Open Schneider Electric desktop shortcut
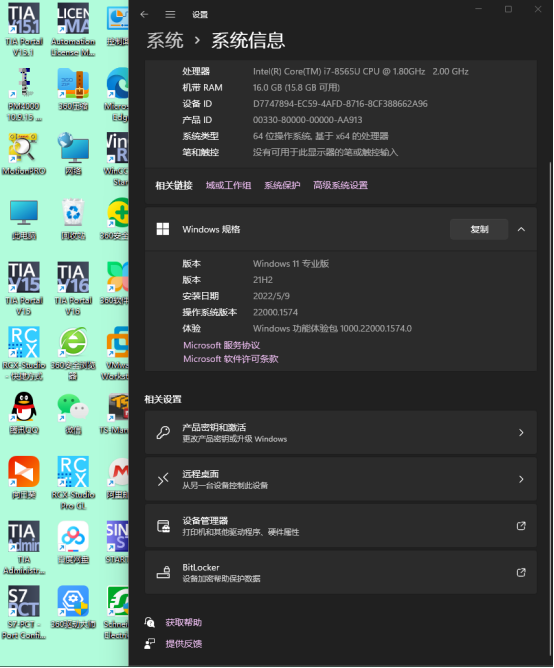Viewport: 554px width, 668px height. [x=116, y=613]
